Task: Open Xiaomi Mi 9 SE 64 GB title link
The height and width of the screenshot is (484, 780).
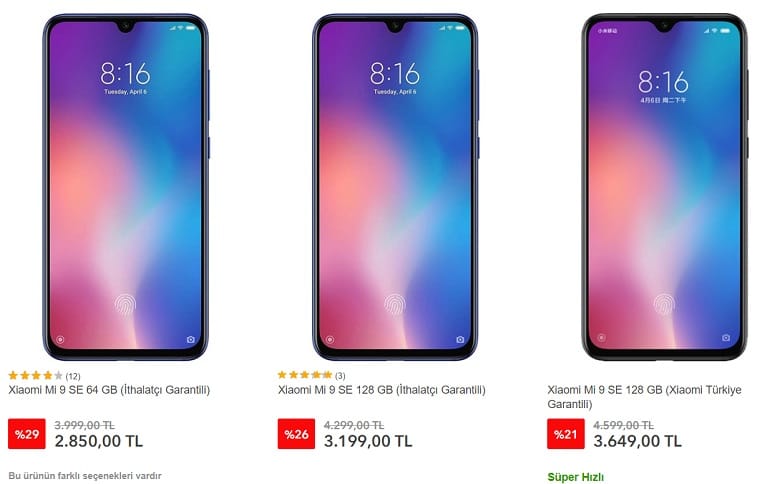Action: (109, 390)
